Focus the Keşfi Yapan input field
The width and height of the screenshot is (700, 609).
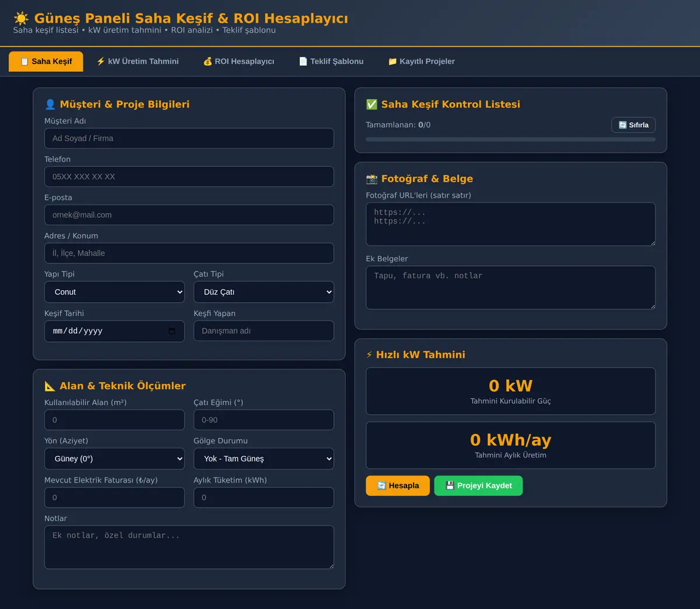[x=264, y=331]
